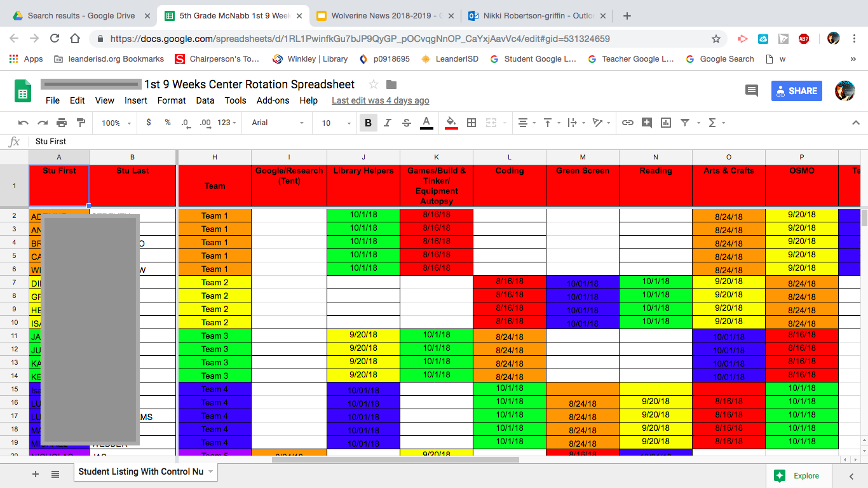Format as percent icon

168,123
